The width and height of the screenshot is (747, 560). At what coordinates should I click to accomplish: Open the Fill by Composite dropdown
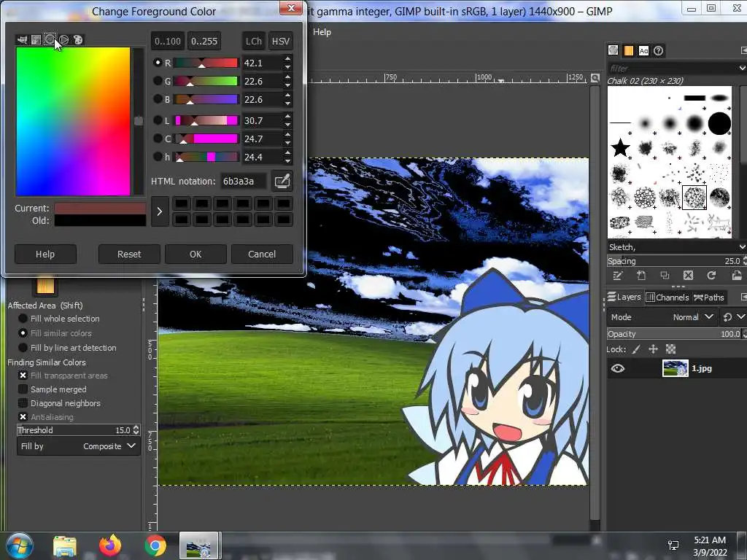click(x=79, y=446)
